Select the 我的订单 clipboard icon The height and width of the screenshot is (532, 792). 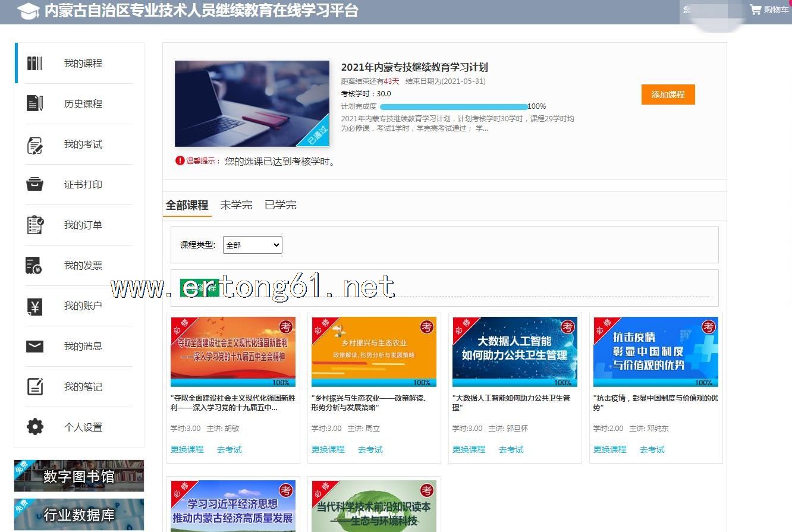tap(35, 225)
